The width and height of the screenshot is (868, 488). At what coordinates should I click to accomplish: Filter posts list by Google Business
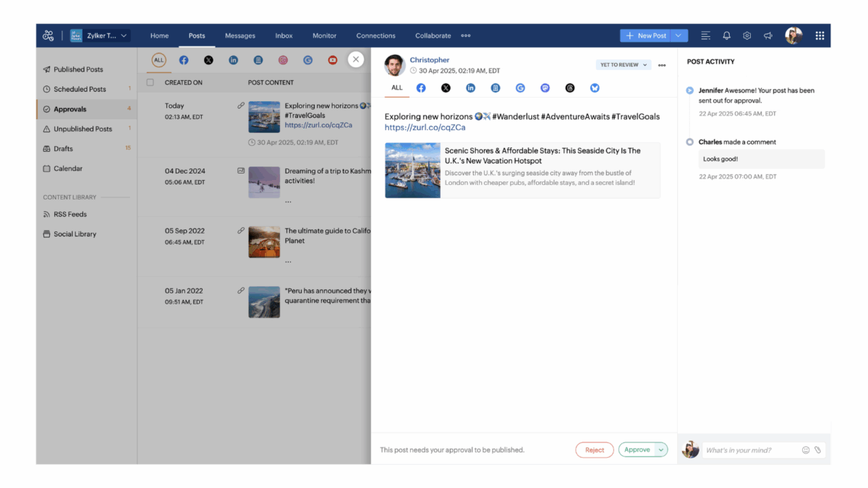point(307,60)
